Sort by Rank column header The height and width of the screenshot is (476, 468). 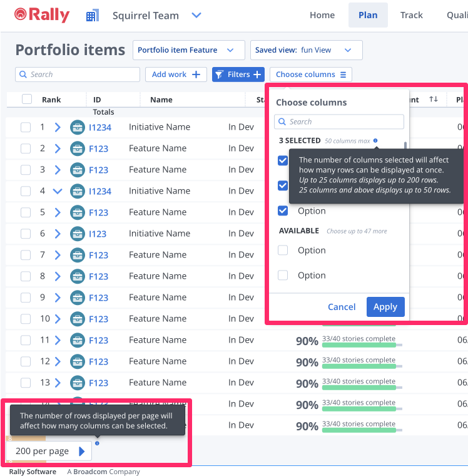tap(51, 100)
